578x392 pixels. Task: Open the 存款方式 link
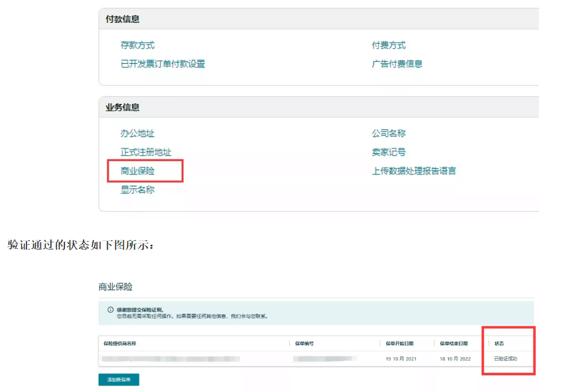tap(137, 45)
